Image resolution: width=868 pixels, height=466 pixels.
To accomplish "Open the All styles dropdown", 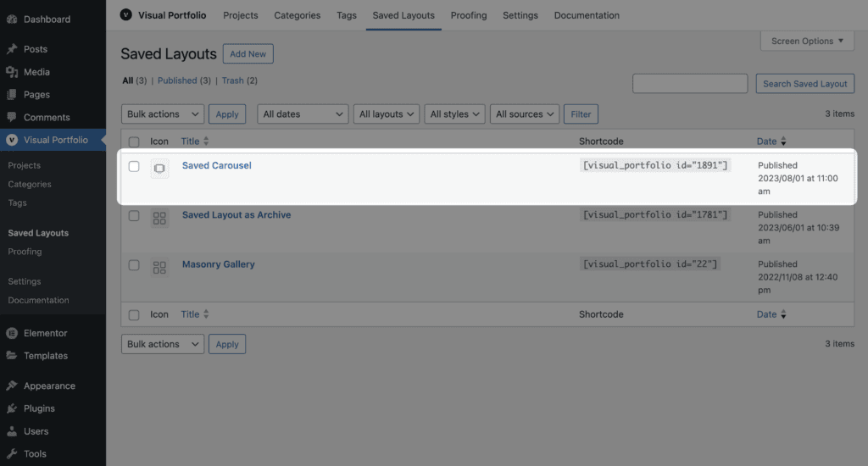I will tap(455, 114).
